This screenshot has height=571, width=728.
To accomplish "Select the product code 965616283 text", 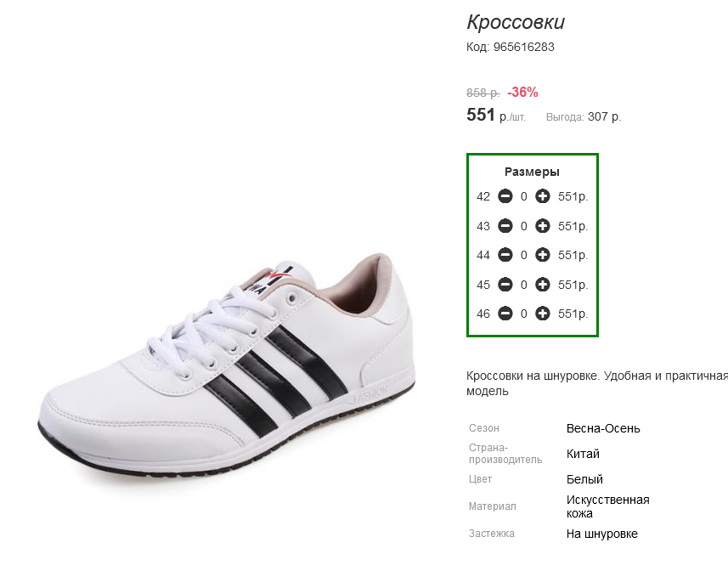I will click(523, 47).
